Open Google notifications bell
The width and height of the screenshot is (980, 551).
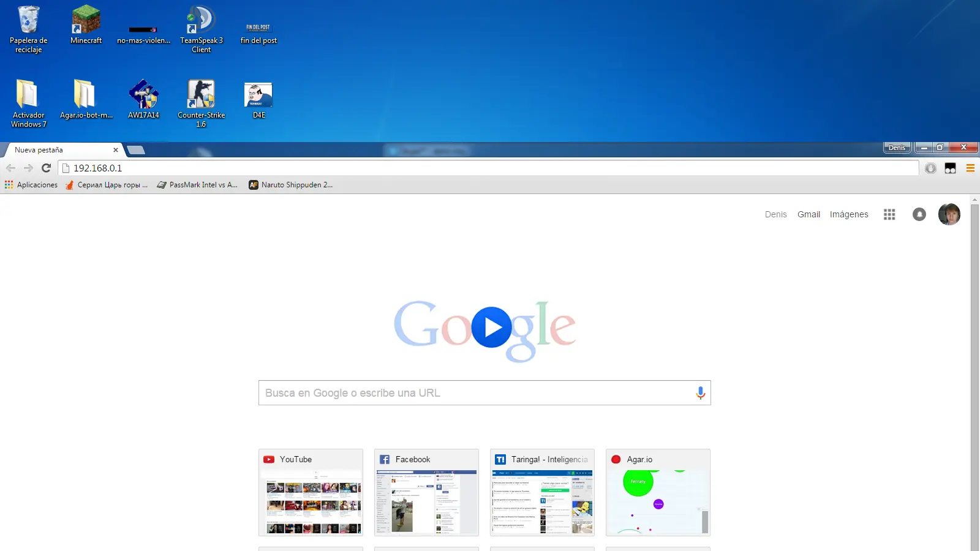[x=919, y=214]
